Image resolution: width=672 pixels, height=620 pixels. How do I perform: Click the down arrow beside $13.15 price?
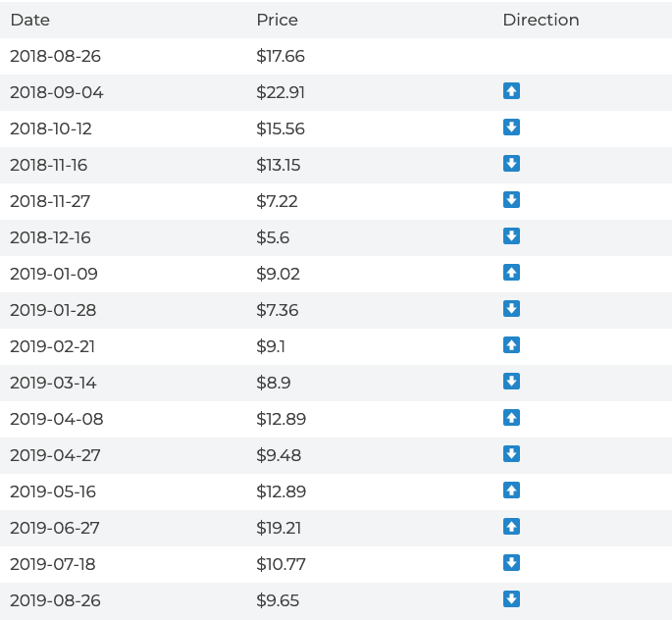pyautogui.click(x=511, y=164)
